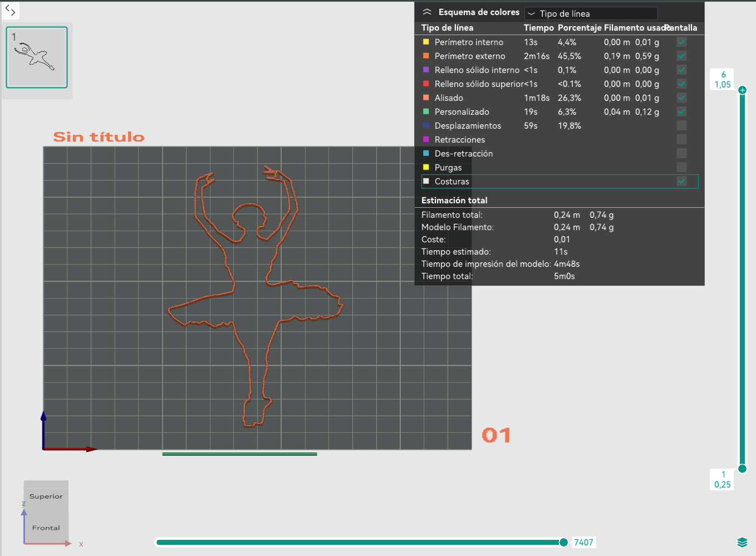Image resolution: width=756 pixels, height=556 pixels.
Task: Select the Retracciones row in the legend
Action: coord(559,139)
